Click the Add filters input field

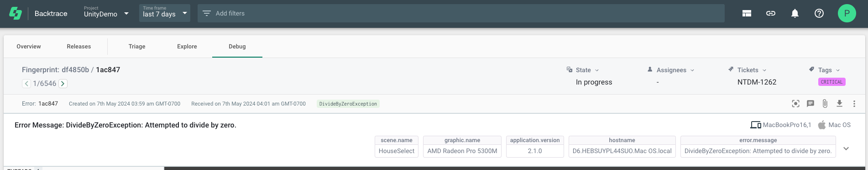[461, 13]
